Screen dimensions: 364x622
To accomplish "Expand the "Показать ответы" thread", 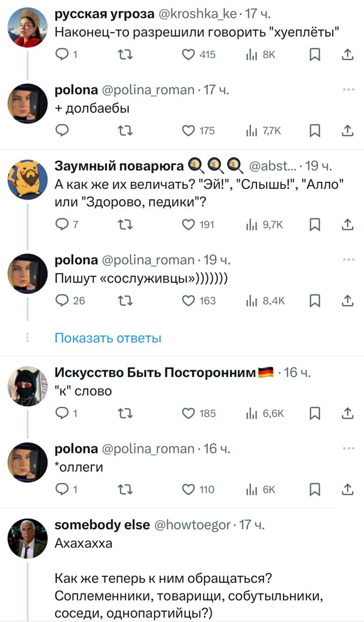I will click(x=108, y=338).
